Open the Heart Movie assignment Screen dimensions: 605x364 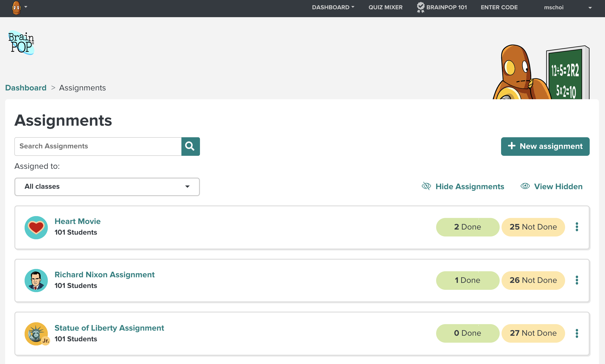click(77, 221)
